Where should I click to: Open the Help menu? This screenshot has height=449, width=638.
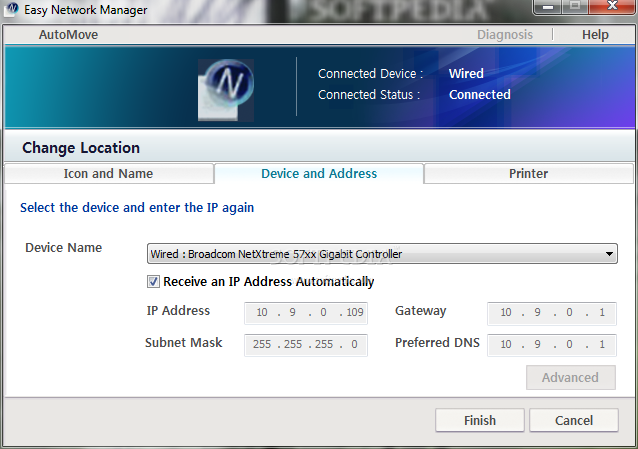tap(595, 35)
